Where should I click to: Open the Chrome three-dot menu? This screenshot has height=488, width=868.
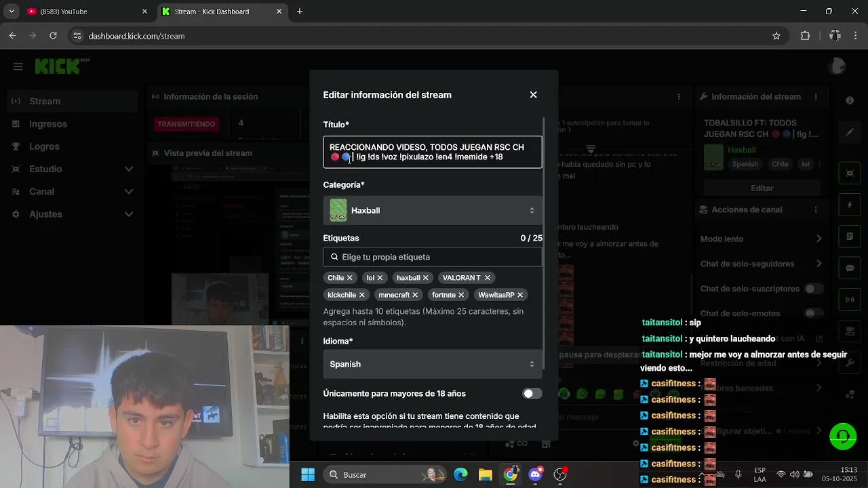856,36
